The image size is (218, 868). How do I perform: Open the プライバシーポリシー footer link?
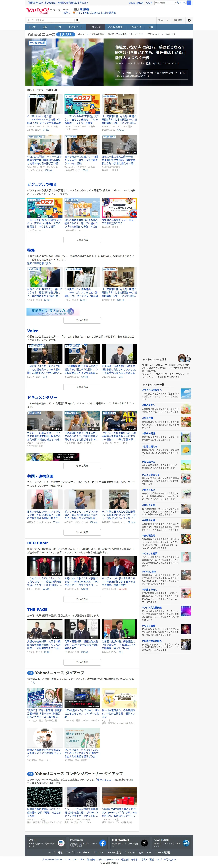[52, 860]
